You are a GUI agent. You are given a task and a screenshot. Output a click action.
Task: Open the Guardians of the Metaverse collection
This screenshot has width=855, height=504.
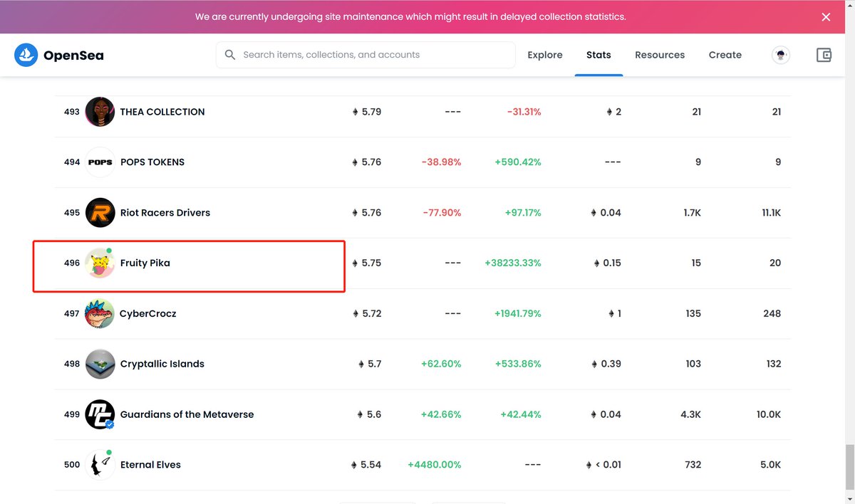188,414
